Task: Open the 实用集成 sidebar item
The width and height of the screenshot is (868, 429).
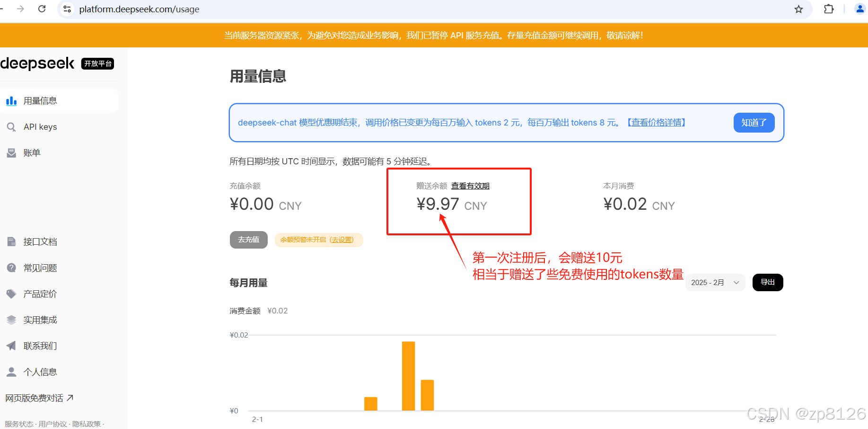Action: click(59, 320)
